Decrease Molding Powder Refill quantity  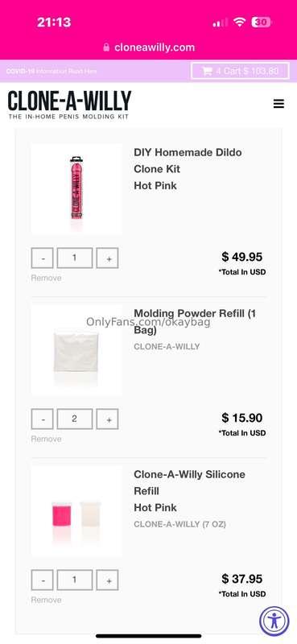tap(43, 419)
